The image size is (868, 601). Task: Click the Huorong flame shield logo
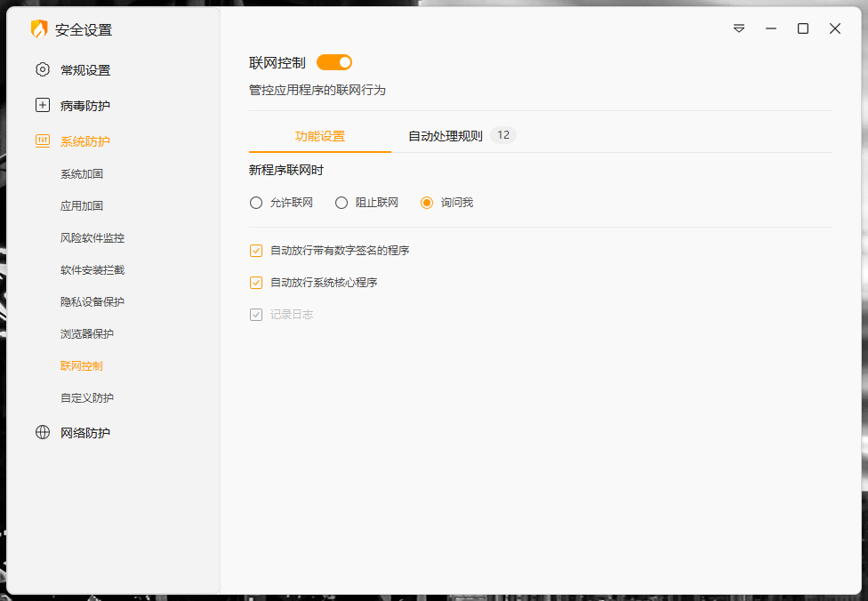[39, 29]
